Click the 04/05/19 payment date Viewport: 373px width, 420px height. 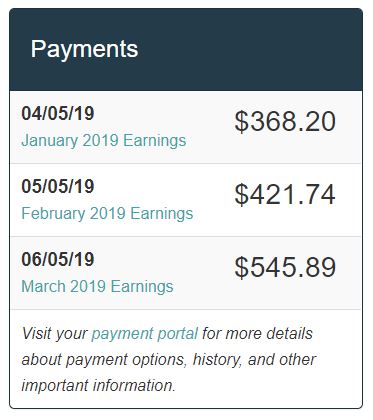pyautogui.click(x=58, y=113)
